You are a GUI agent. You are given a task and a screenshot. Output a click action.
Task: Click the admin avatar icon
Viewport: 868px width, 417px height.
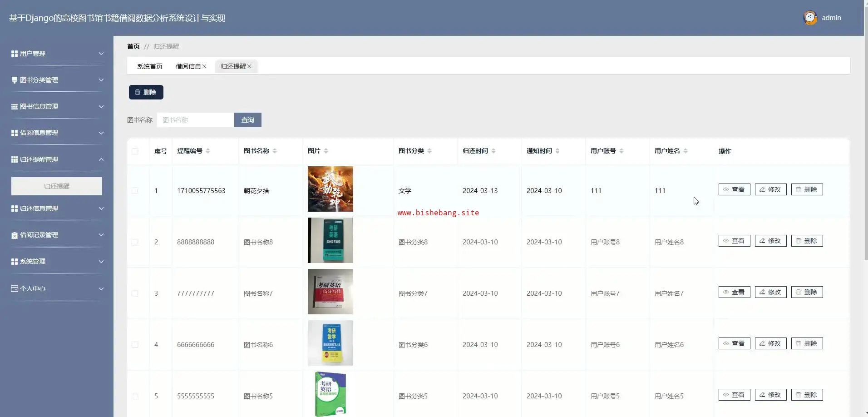click(x=810, y=18)
